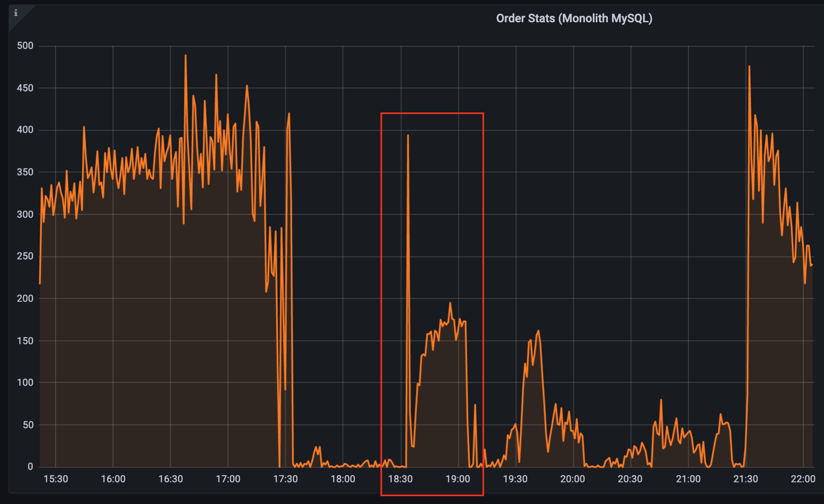Viewport: 824px width, 504px height.
Task: Click the 0 y-axis value
Action: (x=30, y=467)
